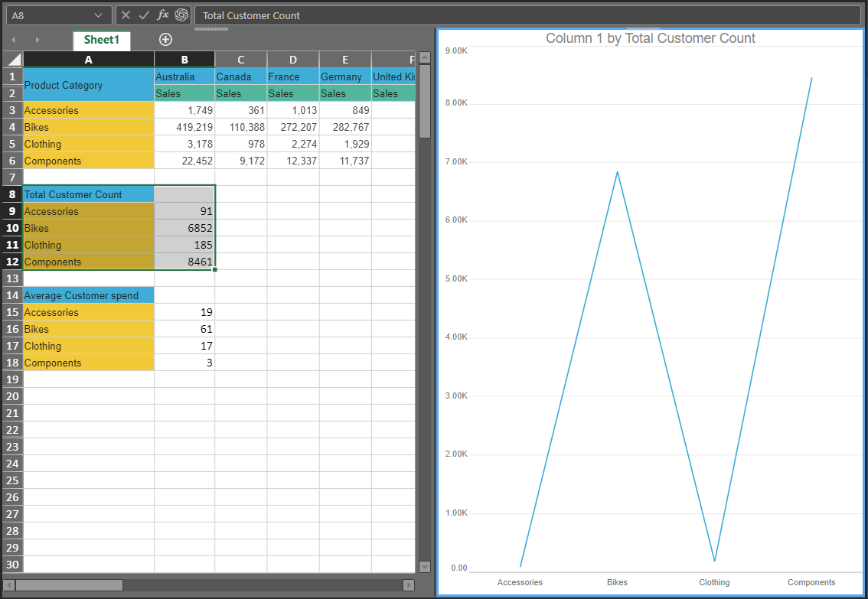The image size is (868, 599).
Task: Open the insert function fx icon
Action: [x=162, y=15]
